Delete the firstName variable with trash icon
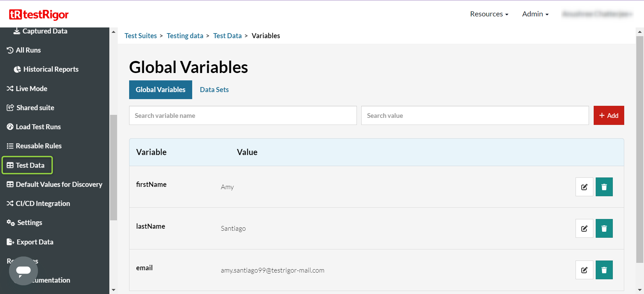 (604, 187)
